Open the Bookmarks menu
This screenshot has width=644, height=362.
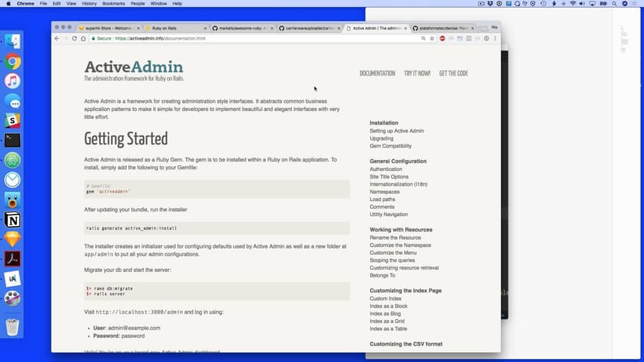pyautogui.click(x=114, y=4)
